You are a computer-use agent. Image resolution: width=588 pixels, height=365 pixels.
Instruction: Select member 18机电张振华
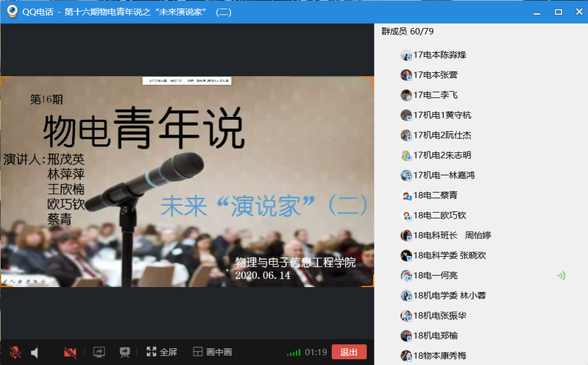tap(440, 316)
